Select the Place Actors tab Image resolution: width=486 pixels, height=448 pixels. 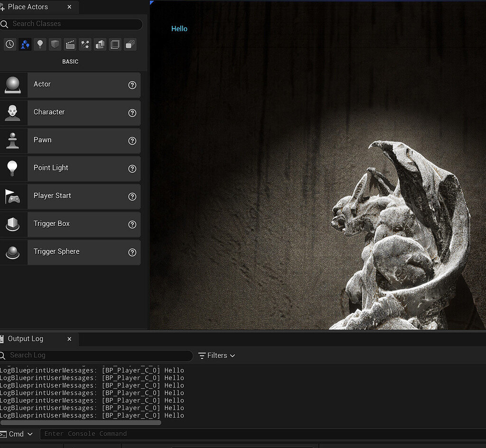pos(28,7)
